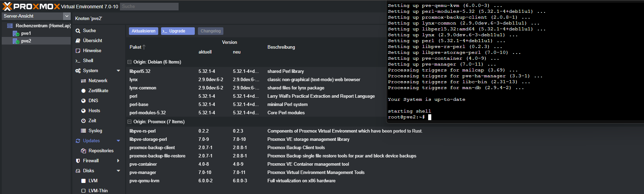
Task: Collapse the Origin: Debian (6 Items) group
Action: [129, 62]
